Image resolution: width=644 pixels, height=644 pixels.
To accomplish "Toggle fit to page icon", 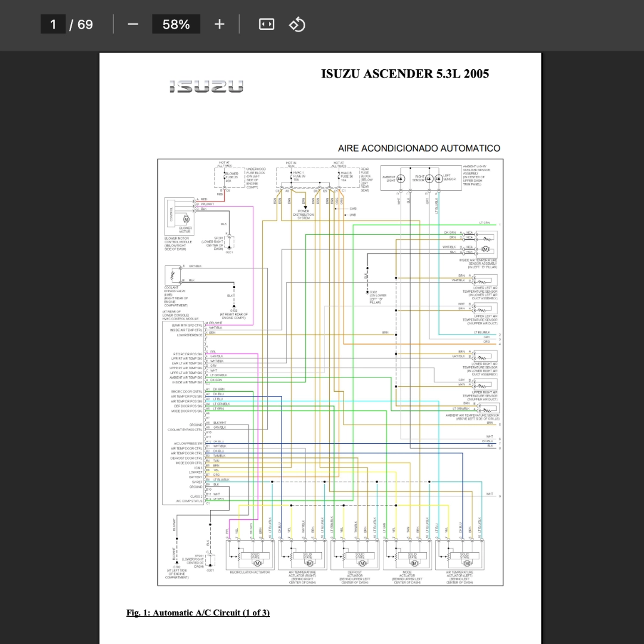I will [267, 24].
